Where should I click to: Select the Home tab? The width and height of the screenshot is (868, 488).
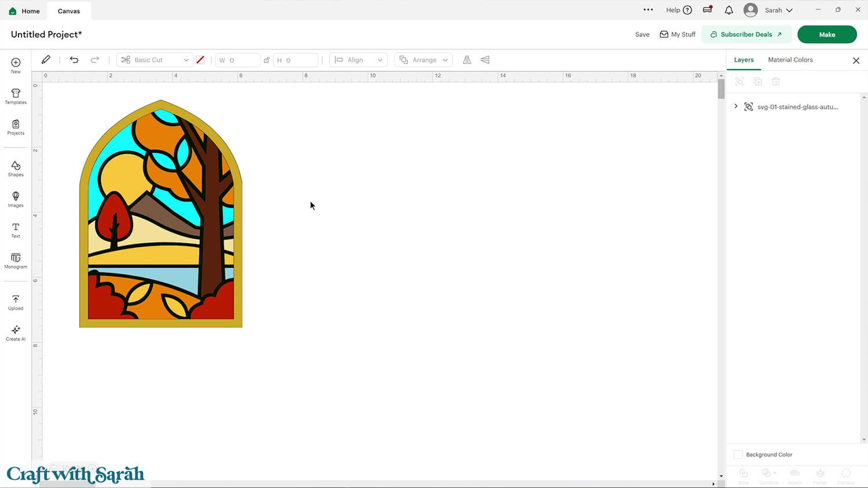(24, 10)
